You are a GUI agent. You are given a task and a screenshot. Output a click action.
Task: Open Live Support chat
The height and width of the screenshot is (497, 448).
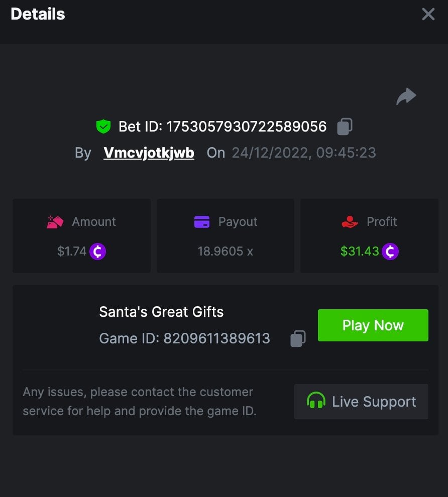[x=361, y=402]
